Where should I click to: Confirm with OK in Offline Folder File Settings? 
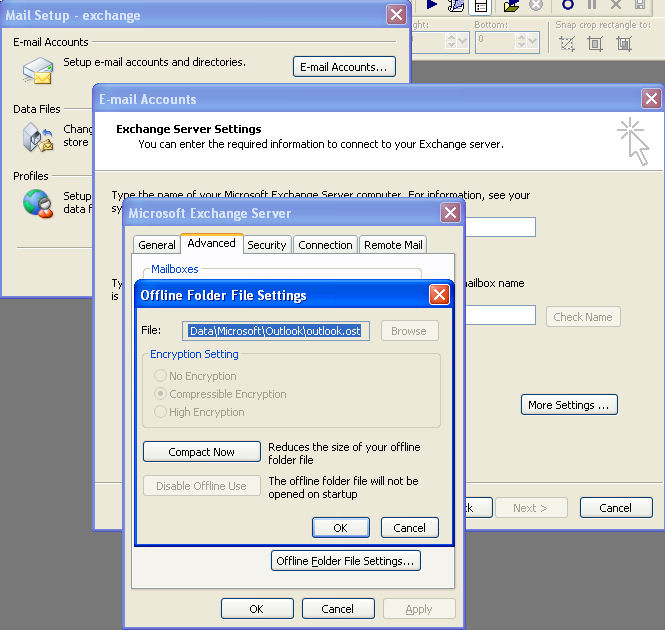pos(341,528)
